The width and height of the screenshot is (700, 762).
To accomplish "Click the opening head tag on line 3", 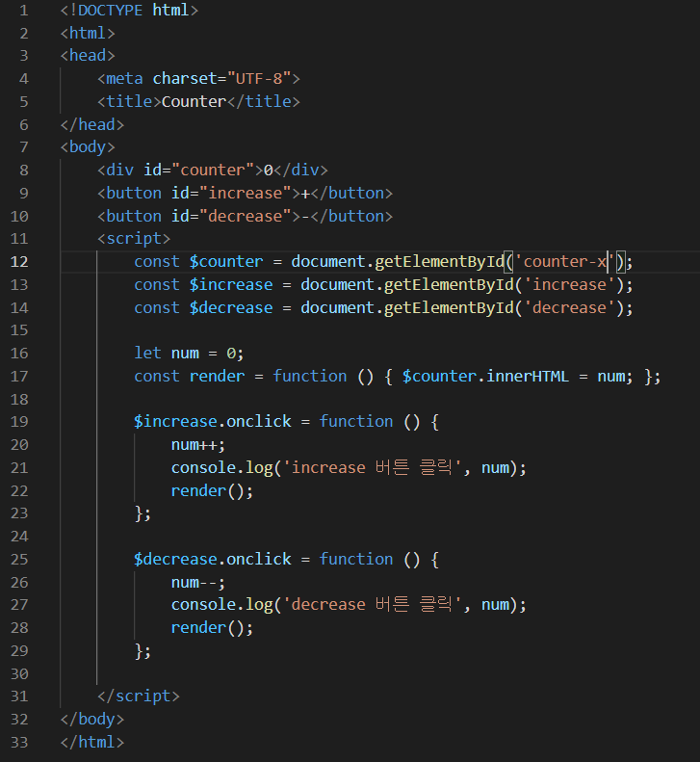I will pyautogui.click(x=88, y=56).
